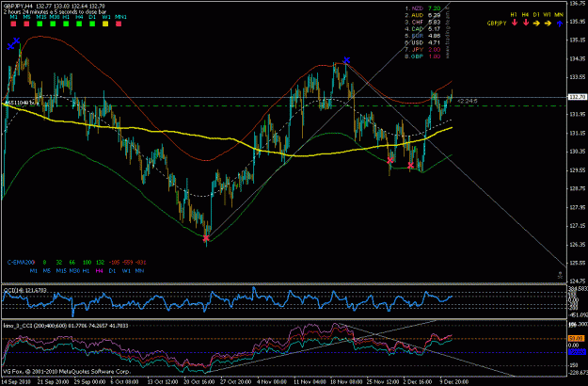The width and height of the screenshot is (588, 386).
Task: Click the red M5 timeframe signal square
Action: coord(26,24)
